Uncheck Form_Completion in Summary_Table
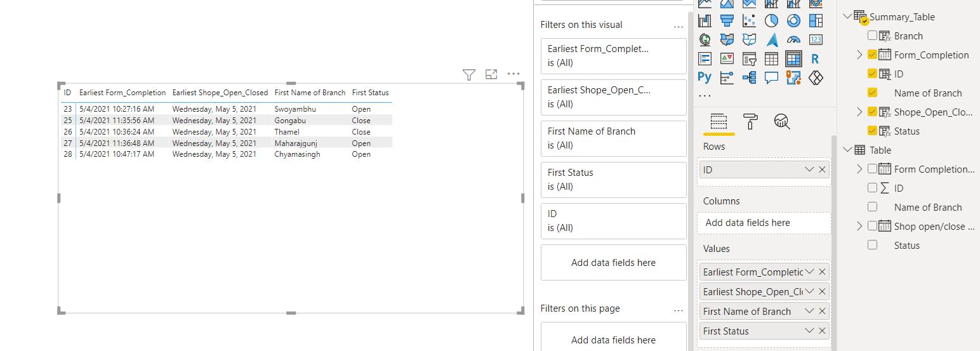The width and height of the screenshot is (980, 351). (x=872, y=55)
